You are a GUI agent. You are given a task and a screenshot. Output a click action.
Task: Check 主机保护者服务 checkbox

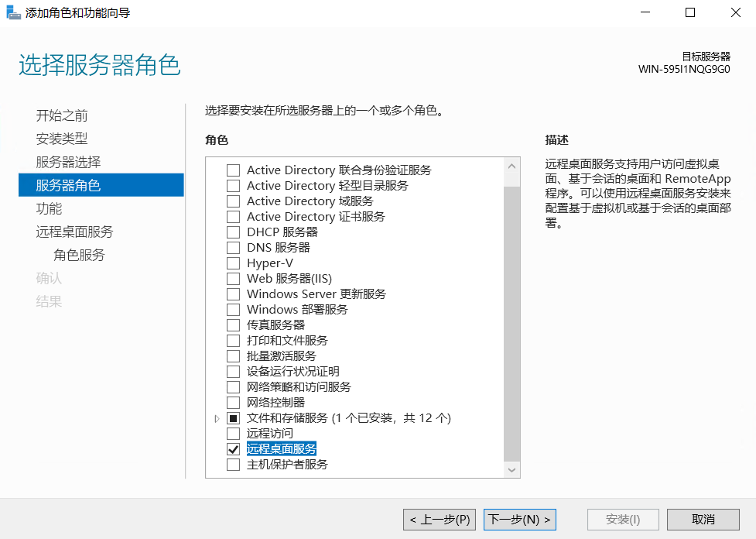(234, 464)
